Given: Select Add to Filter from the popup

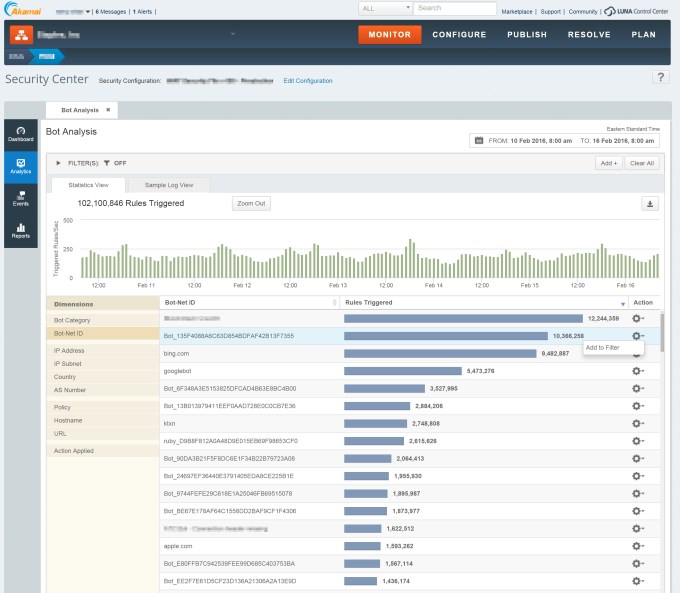Looking at the screenshot, I should (x=603, y=347).
